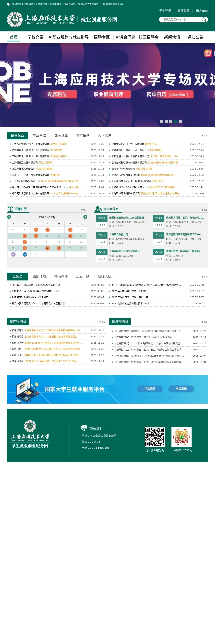Click the orange app icon on banner
This screenshot has height=644, width=215.
tap(208, 53)
